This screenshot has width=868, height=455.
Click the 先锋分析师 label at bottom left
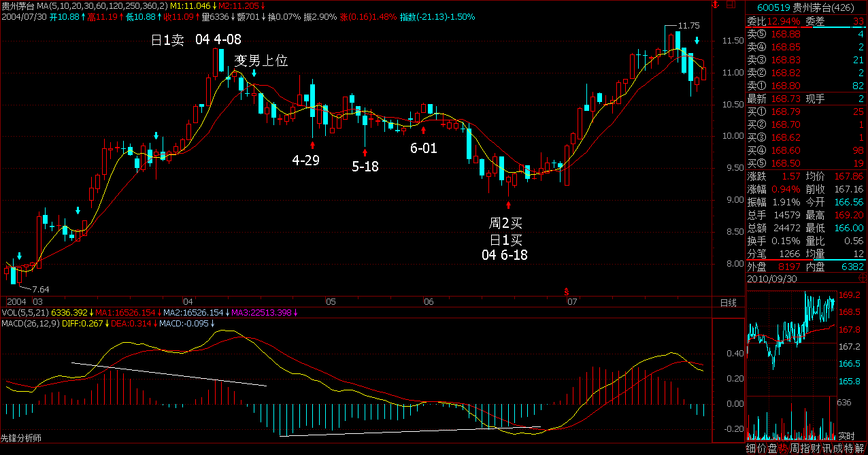[21, 438]
